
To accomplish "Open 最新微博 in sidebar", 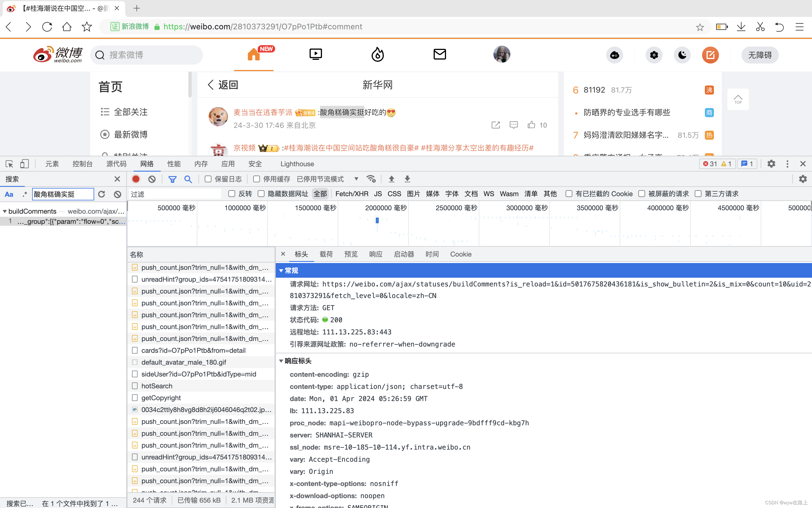I will coord(124,135).
